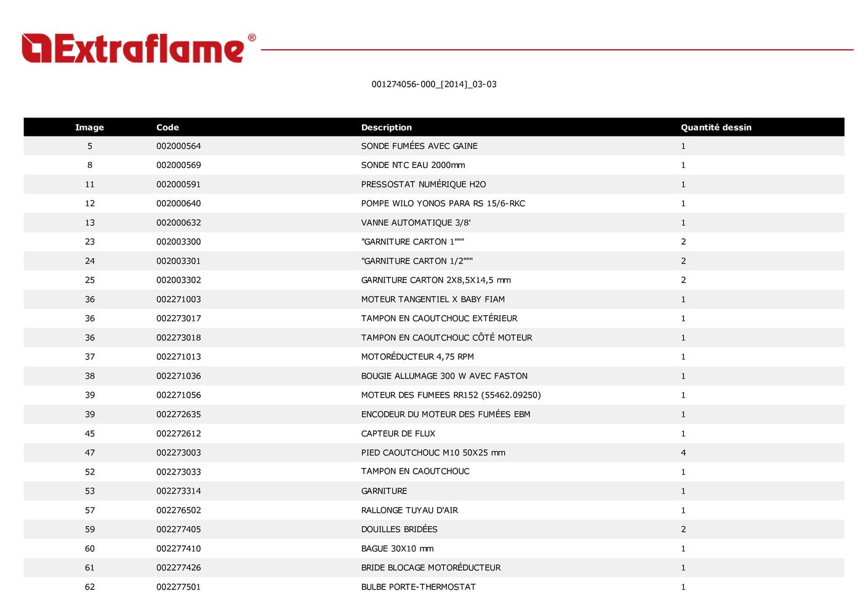The width and height of the screenshot is (868, 613).
Task: Click the document reference 001274056-000_[2014]_03-03
Action: coord(433,84)
